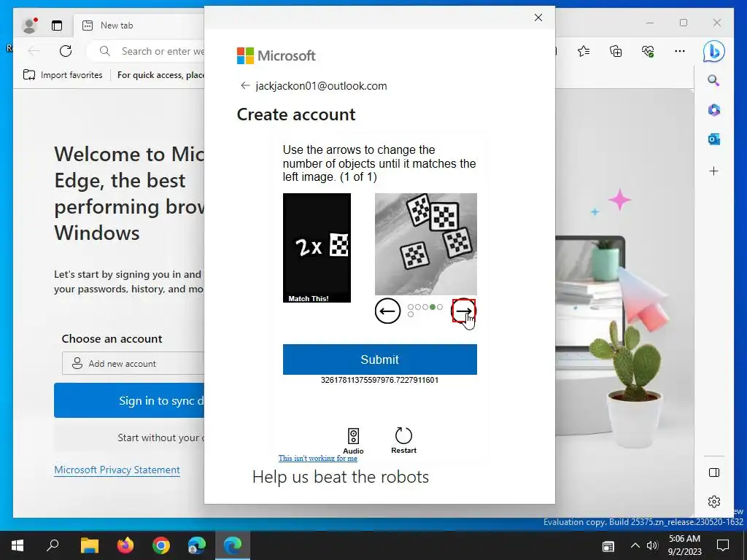
Task: Open the sidebar Search icon
Action: pos(713,80)
